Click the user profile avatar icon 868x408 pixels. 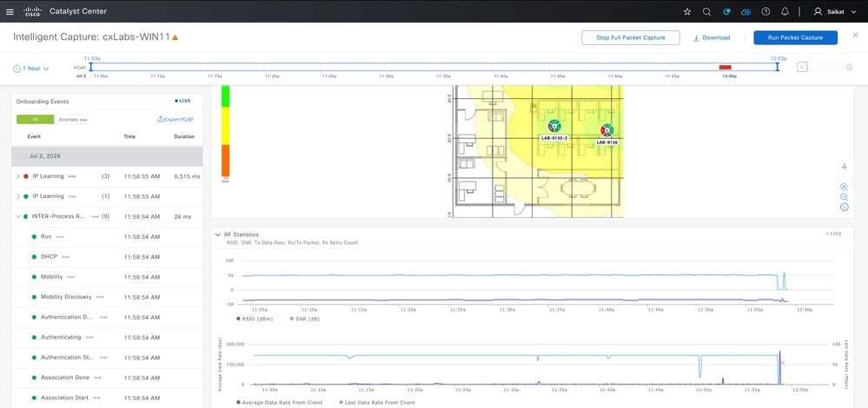click(x=818, y=11)
